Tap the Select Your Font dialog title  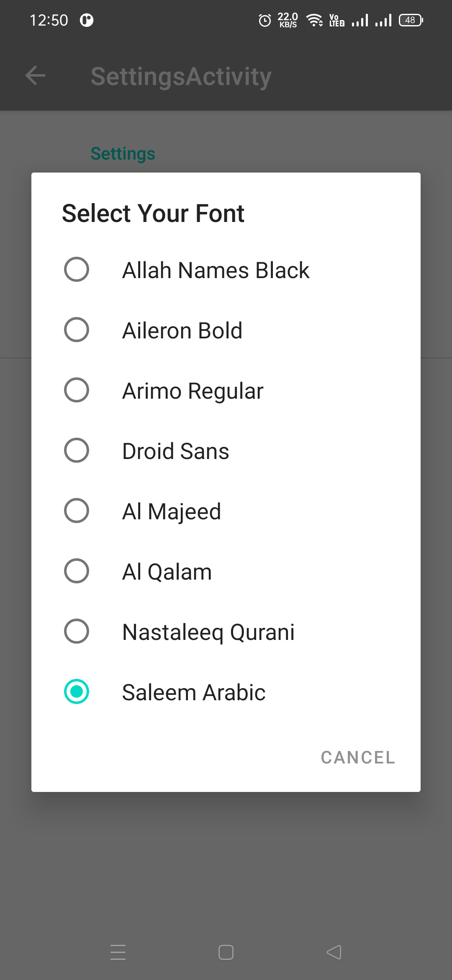pos(153,213)
